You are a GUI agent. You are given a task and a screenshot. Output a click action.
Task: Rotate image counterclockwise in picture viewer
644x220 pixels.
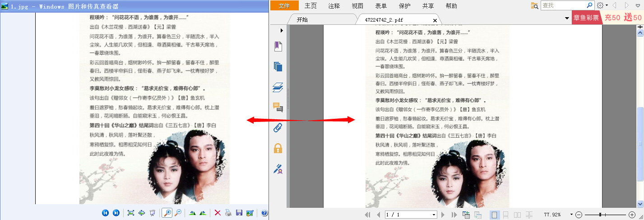[x=203, y=213]
